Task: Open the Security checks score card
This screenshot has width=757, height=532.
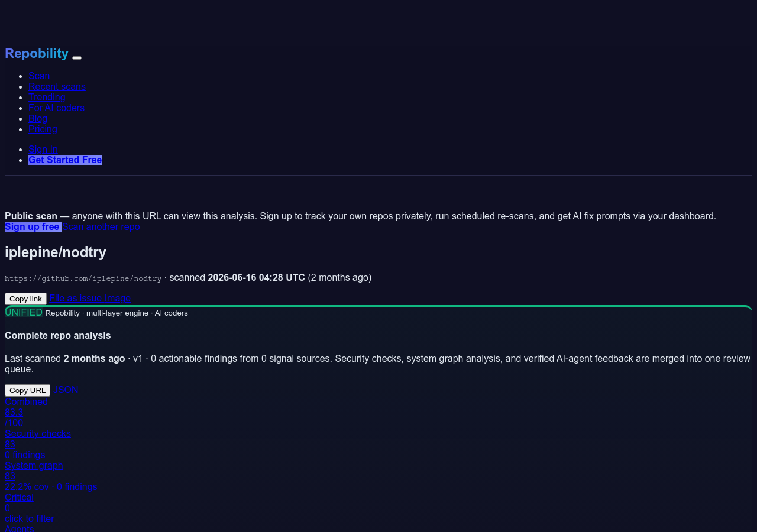Action: click(38, 444)
